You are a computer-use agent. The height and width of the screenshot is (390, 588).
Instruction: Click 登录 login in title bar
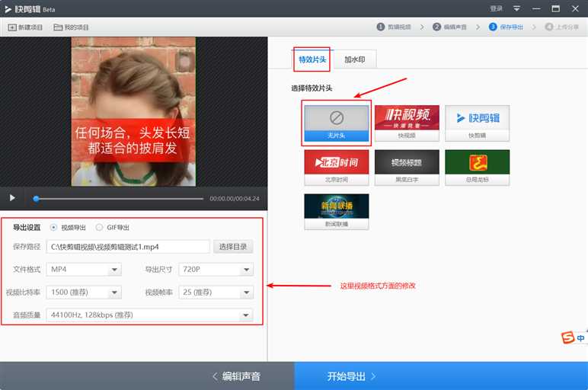pos(496,8)
